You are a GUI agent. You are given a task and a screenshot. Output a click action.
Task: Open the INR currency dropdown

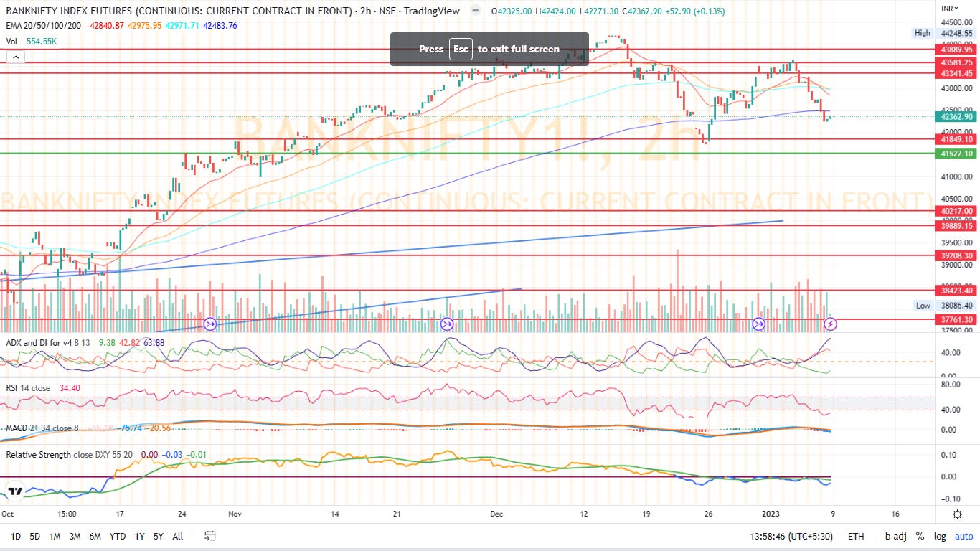[949, 8]
